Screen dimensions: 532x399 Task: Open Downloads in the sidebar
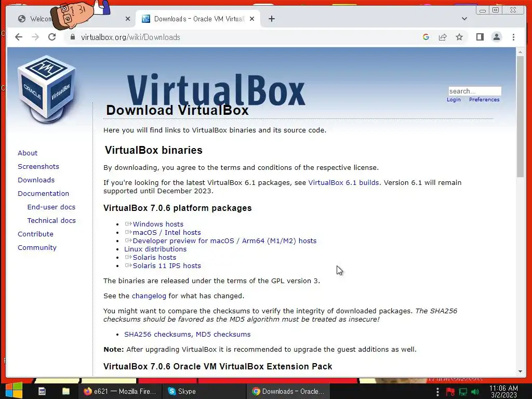click(x=36, y=180)
